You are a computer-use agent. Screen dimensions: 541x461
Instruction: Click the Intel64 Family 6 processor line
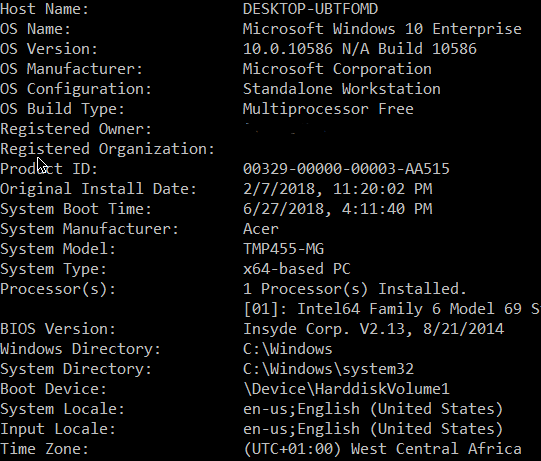pos(392,309)
